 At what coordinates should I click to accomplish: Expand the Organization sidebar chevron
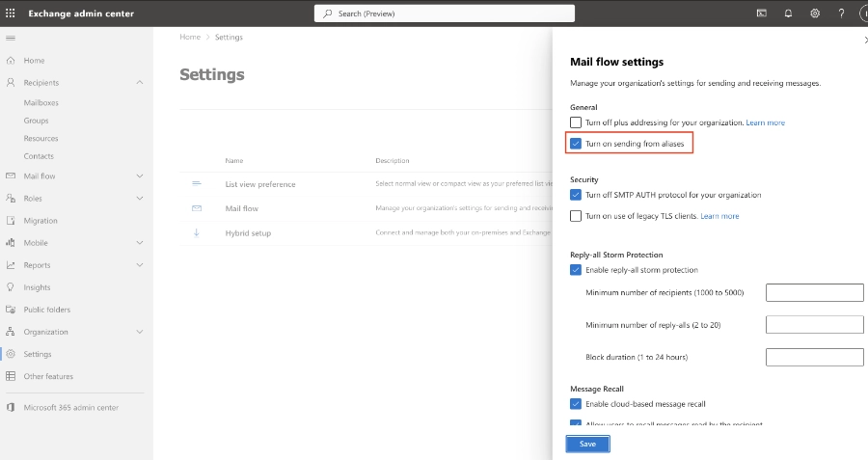(140, 332)
